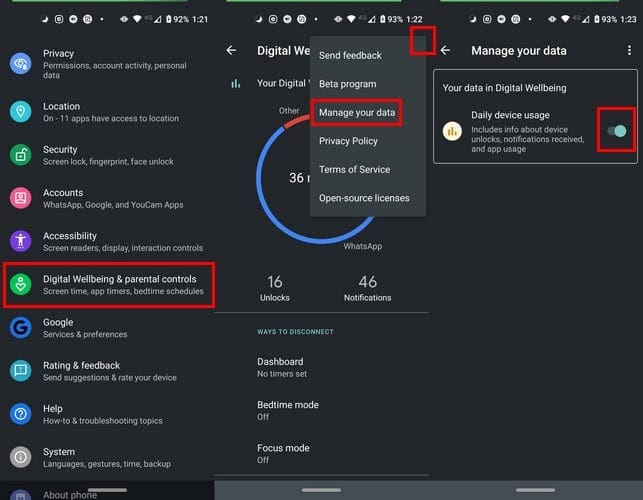The height and width of the screenshot is (500, 643).
Task: Tap WAYS TO DISCONNECT section header
Action: point(295,331)
